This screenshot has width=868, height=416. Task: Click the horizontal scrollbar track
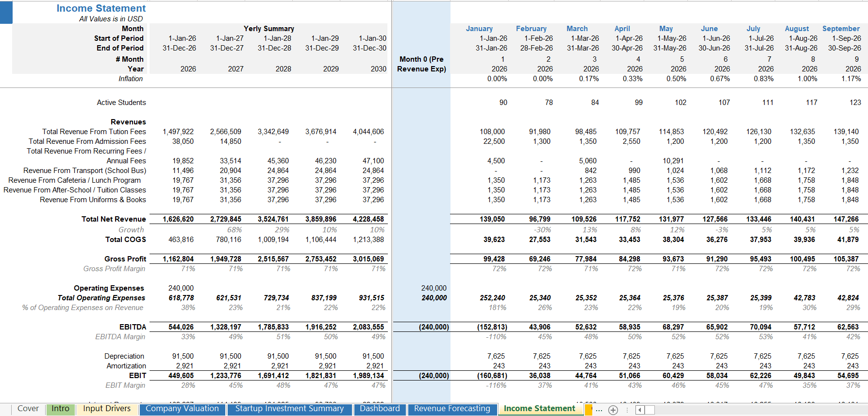(752, 410)
